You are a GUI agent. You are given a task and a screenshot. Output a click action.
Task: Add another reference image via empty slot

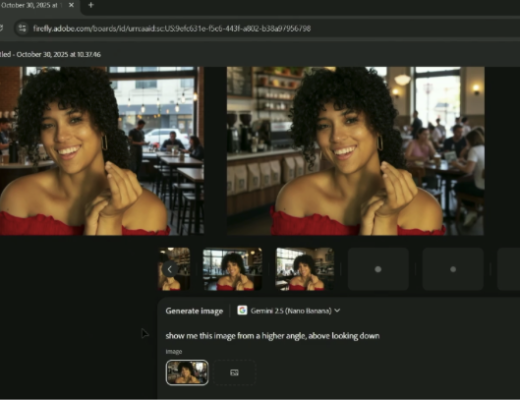pos(234,372)
